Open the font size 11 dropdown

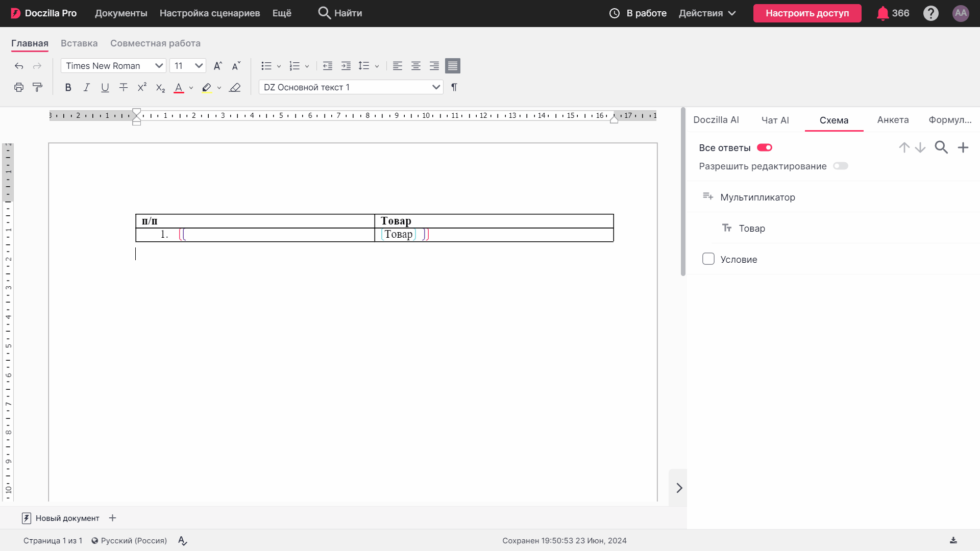[188, 66]
